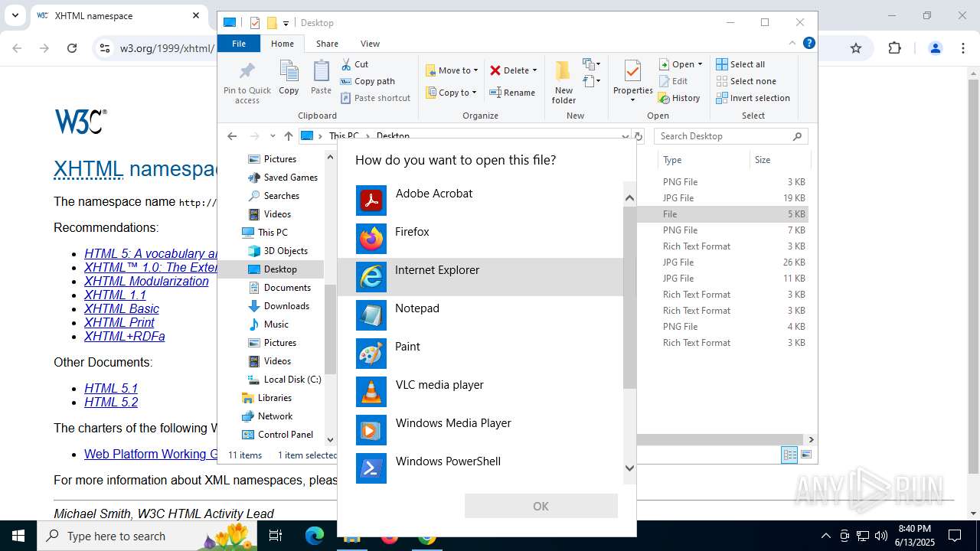Click Invert selection in ribbon
Screen dimensions: 980x551
point(753,98)
